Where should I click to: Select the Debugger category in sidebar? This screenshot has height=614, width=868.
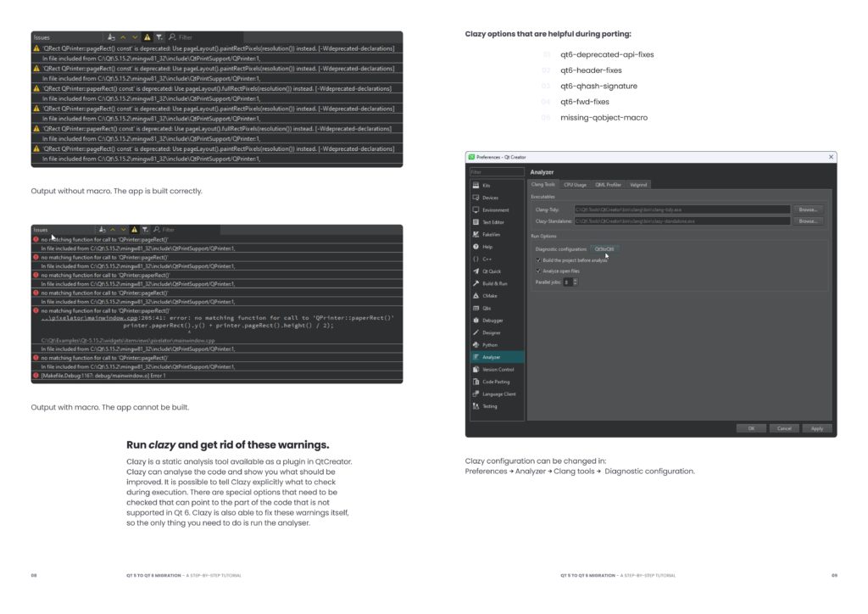point(492,321)
